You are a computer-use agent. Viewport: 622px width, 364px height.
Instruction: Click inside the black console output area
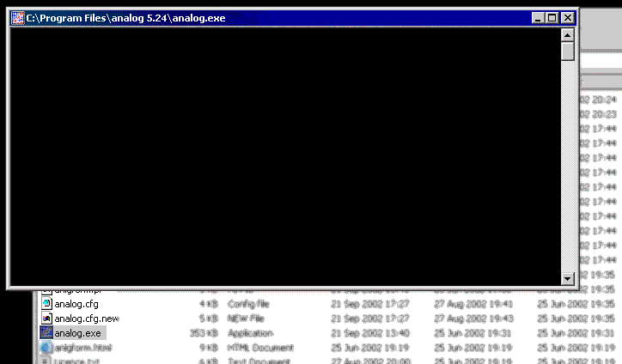[x=284, y=155]
